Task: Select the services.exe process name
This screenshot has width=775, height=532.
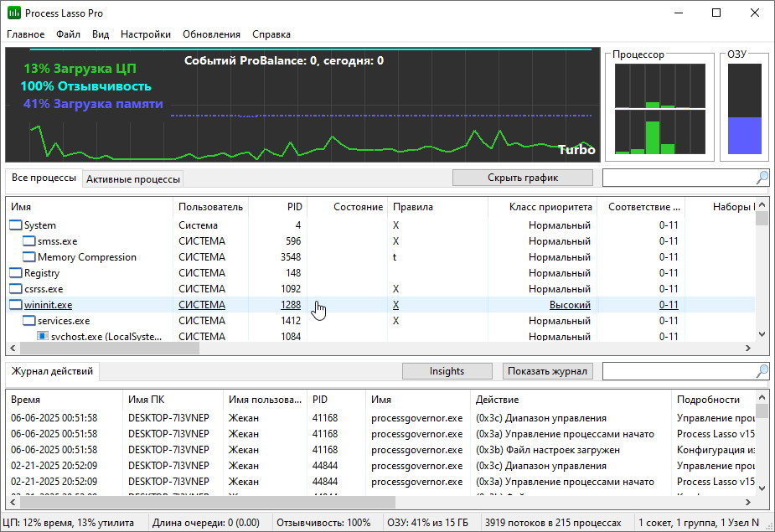Action: tap(64, 321)
